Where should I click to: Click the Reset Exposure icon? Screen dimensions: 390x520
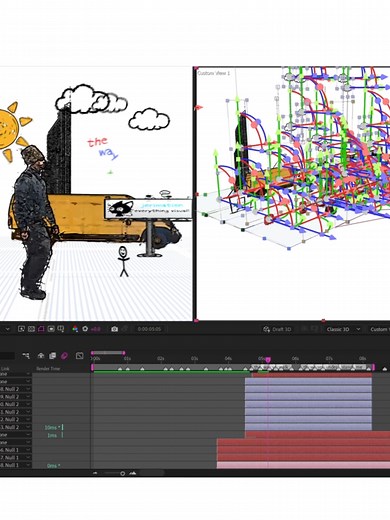point(85,329)
